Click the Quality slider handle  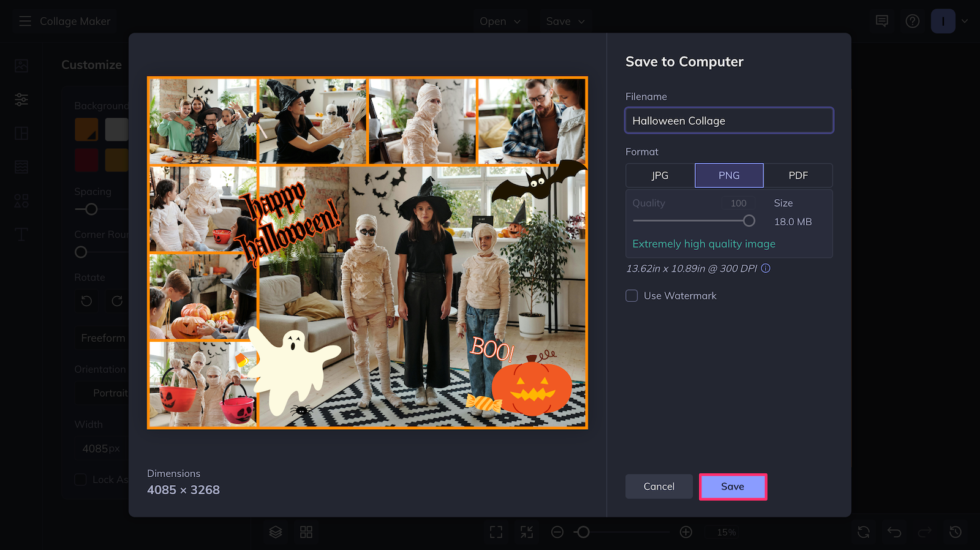(x=749, y=220)
